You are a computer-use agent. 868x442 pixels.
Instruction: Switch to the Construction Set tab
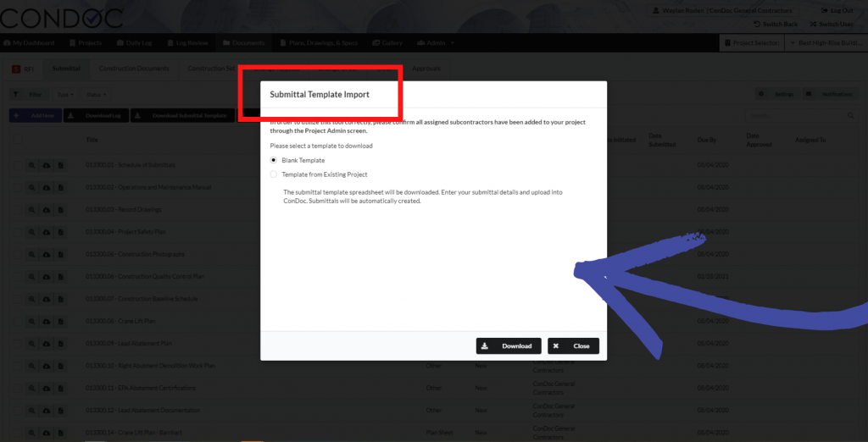211,69
